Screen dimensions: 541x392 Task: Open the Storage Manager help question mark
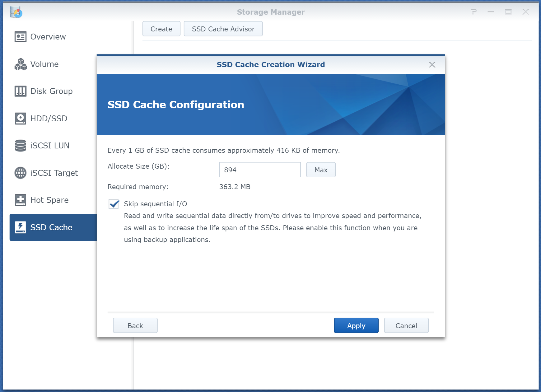click(x=473, y=12)
